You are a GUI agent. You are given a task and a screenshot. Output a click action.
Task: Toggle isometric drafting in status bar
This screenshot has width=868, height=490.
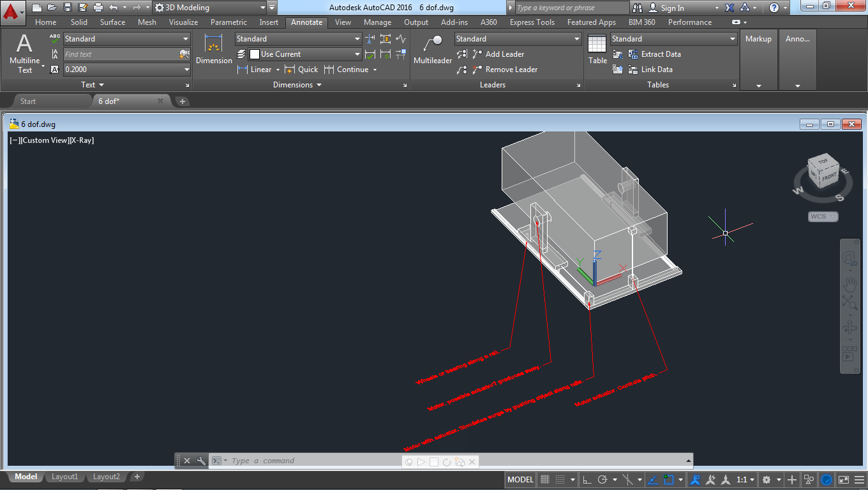(628, 479)
